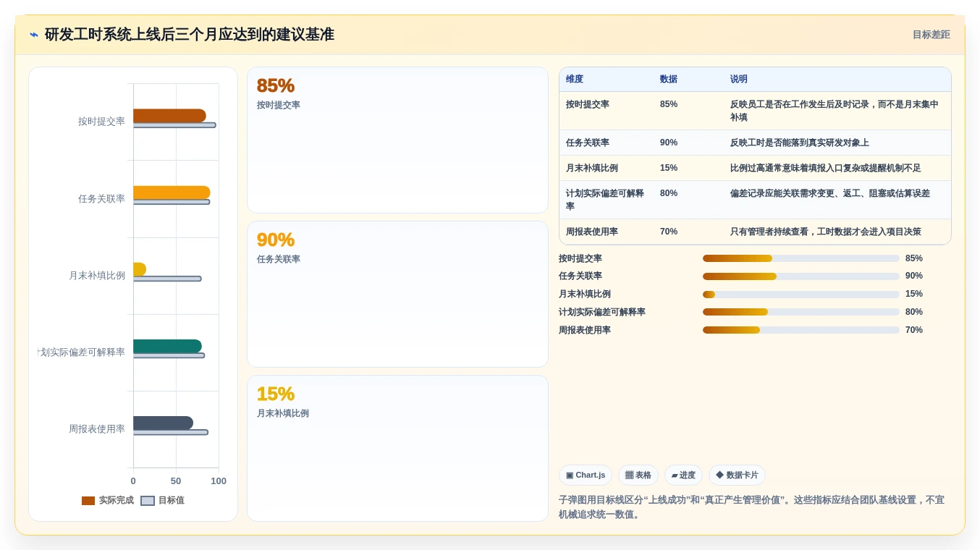Screen dimensions: 980x550
Task: Click the 80% value in the table
Action: (669, 193)
